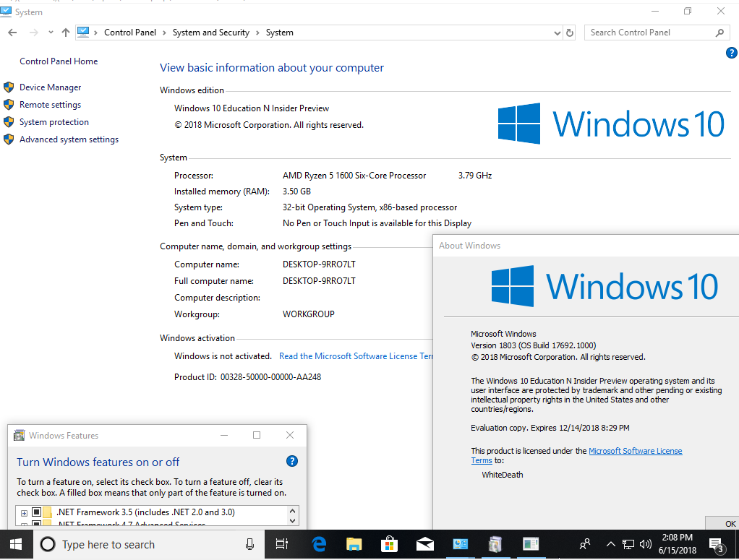Go up one level with the up arrow
The height and width of the screenshot is (560, 739).
[66, 33]
